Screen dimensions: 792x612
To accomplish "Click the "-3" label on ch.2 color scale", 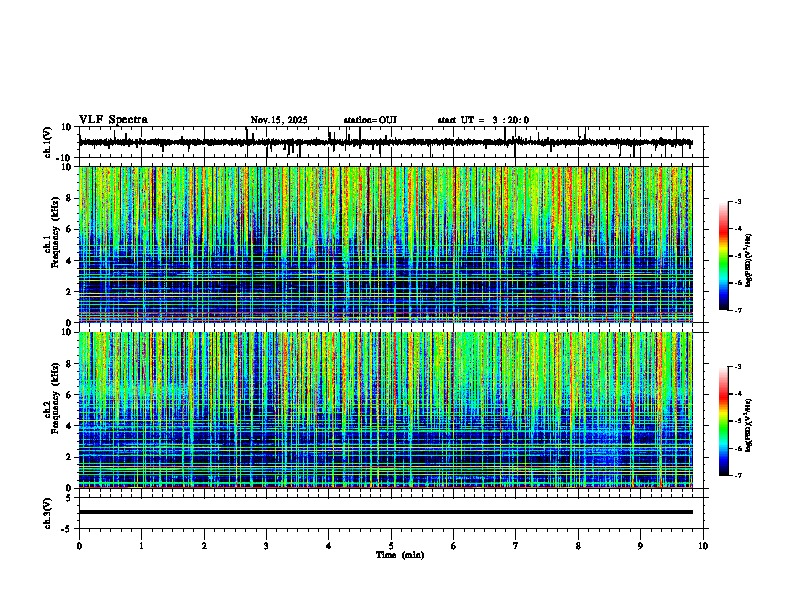I will click(x=738, y=367).
